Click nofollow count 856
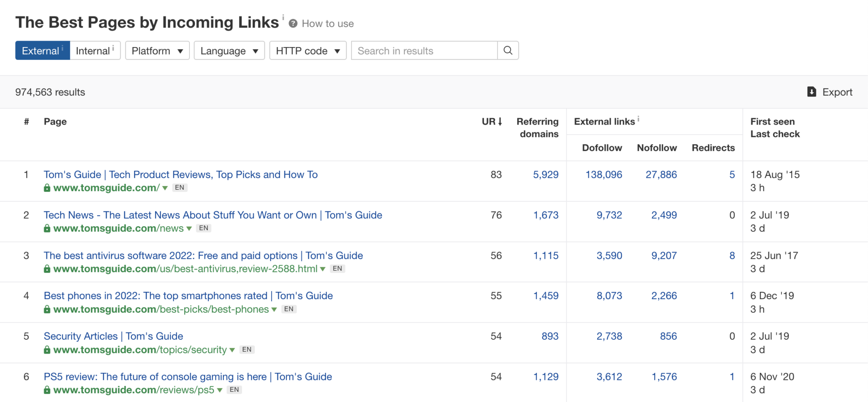 click(668, 336)
